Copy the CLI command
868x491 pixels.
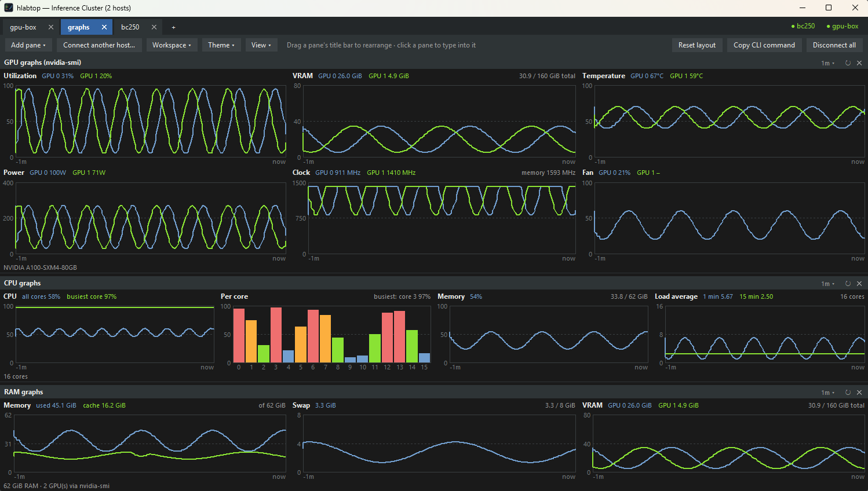point(764,45)
